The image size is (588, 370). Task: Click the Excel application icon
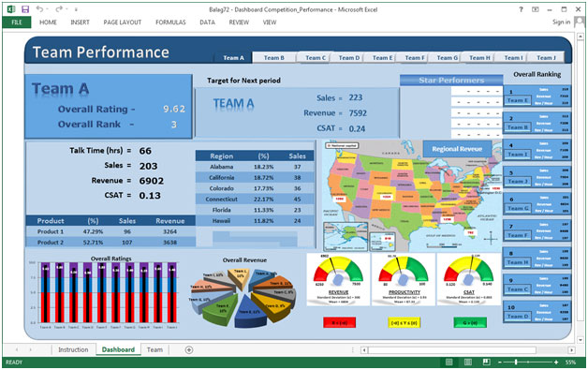(x=11, y=9)
